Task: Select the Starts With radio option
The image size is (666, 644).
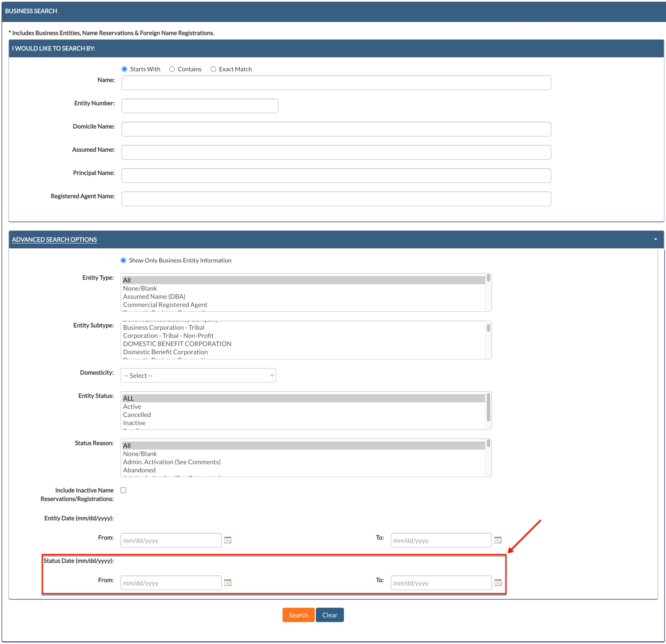Action: [x=124, y=69]
